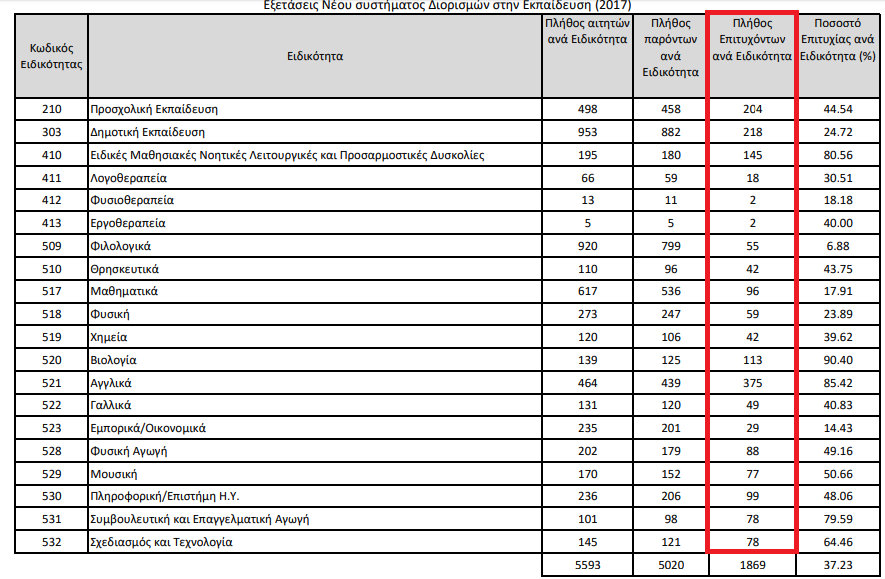Image resolution: width=885 pixels, height=579 pixels.
Task: Click success rate 80.56 in row 410
Action: coord(838,155)
